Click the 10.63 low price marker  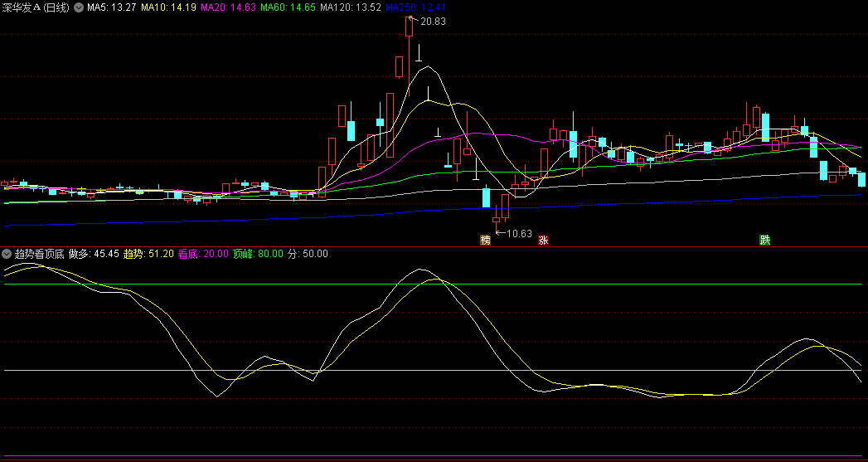pos(519,233)
